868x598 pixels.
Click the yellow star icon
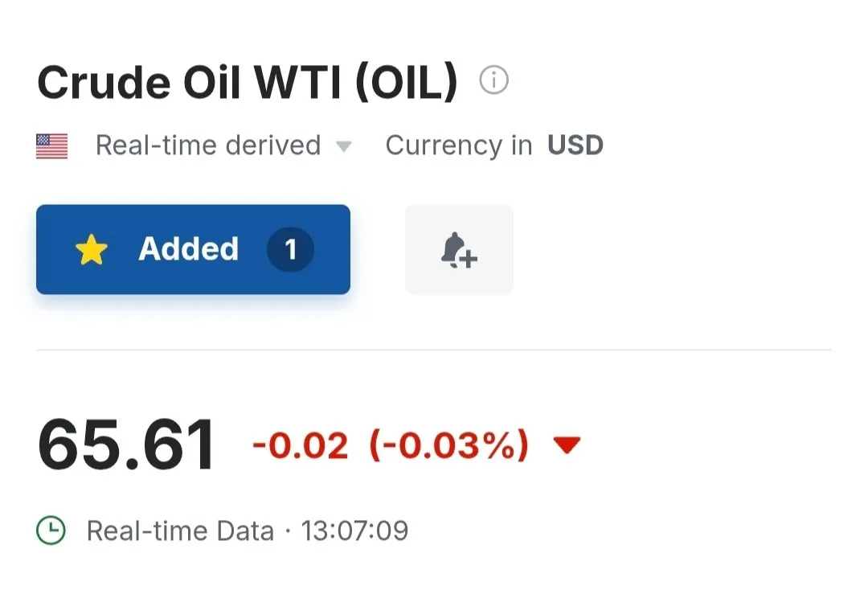(92, 250)
